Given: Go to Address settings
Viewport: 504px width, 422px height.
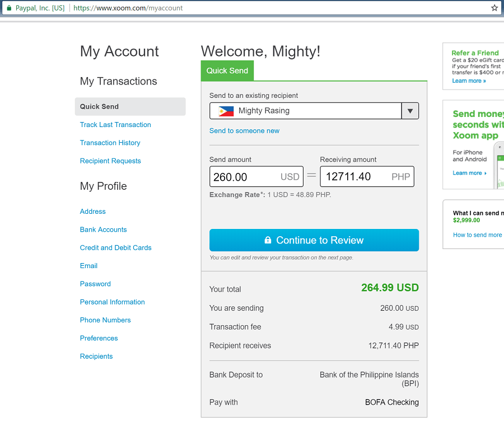Looking at the screenshot, I should (x=92, y=212).
